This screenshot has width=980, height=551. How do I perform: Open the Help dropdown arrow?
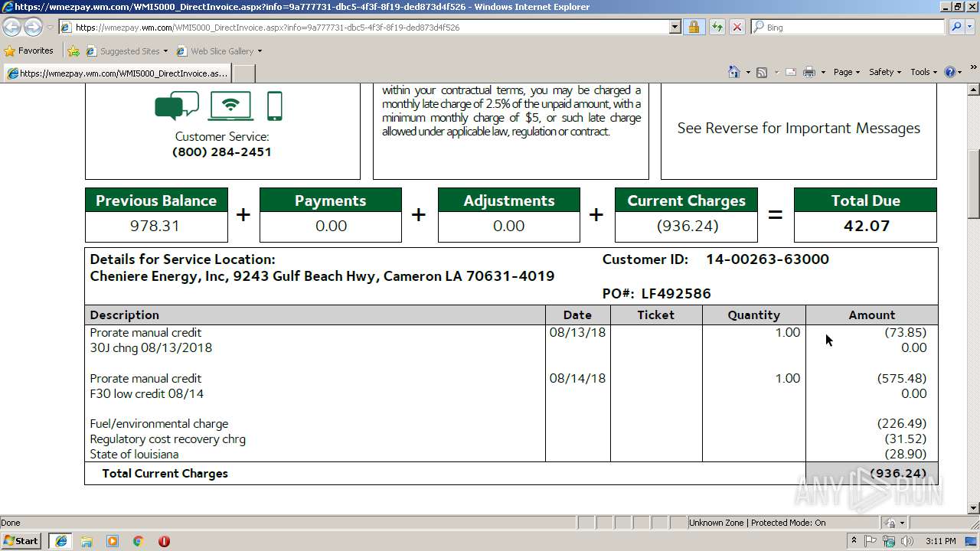coord(961,72)
